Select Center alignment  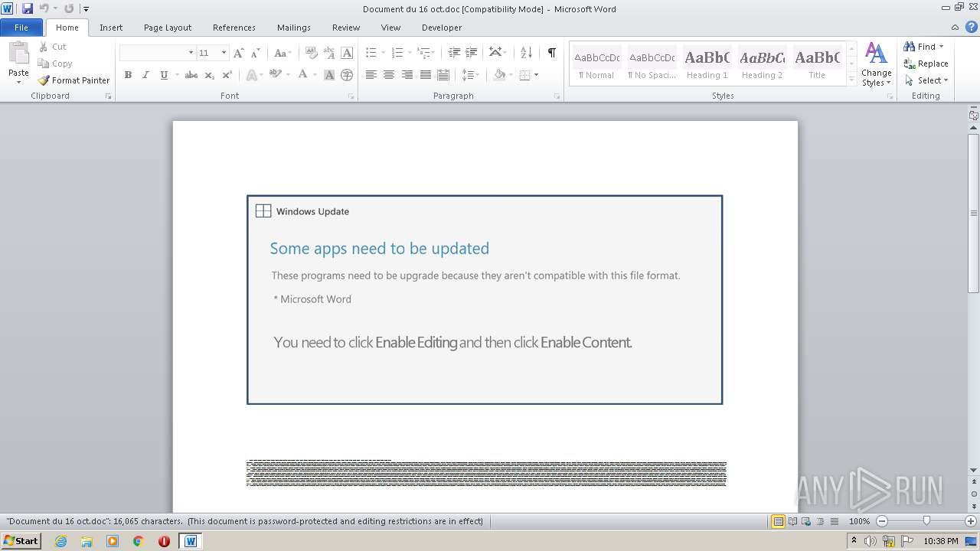[389, 75]
